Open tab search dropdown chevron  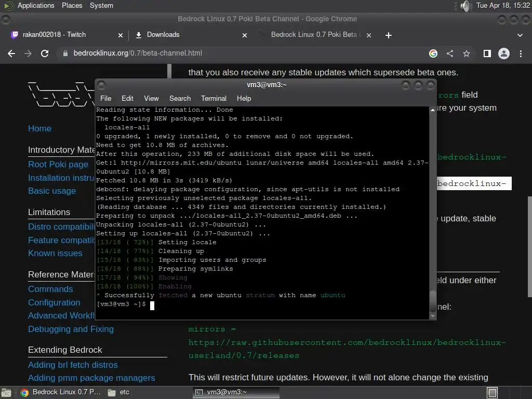(x=520, y=35)
